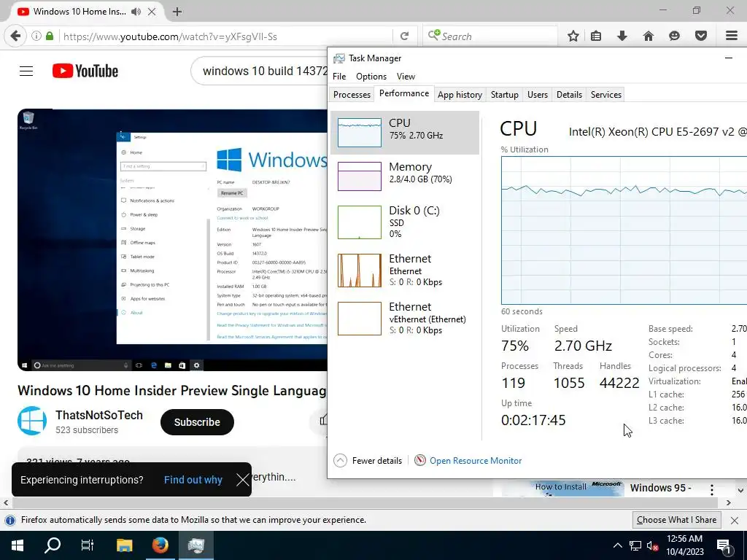Click the Pocket icon in Firefox toolbar
The image size is (747, 560).
coord(701,36)
